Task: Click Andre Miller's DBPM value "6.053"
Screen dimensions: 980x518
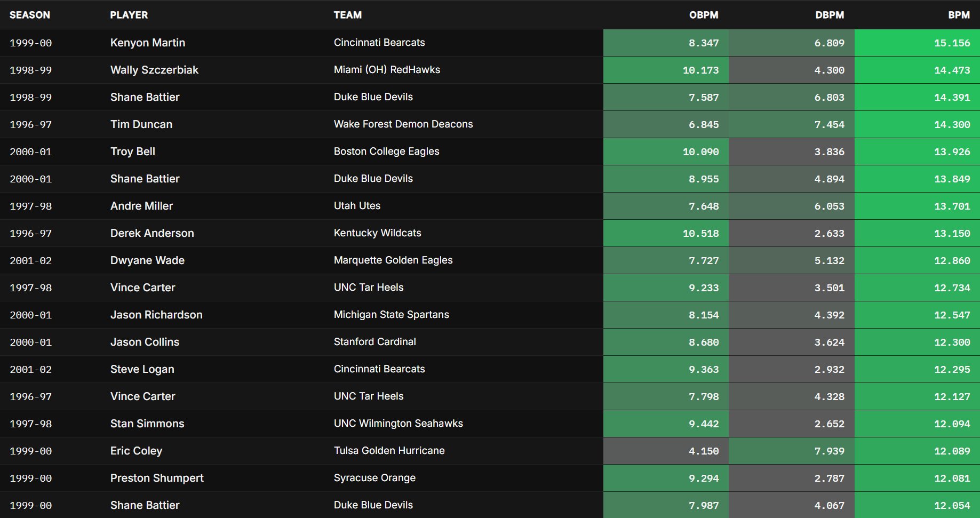Action: [x=830, y=206]
